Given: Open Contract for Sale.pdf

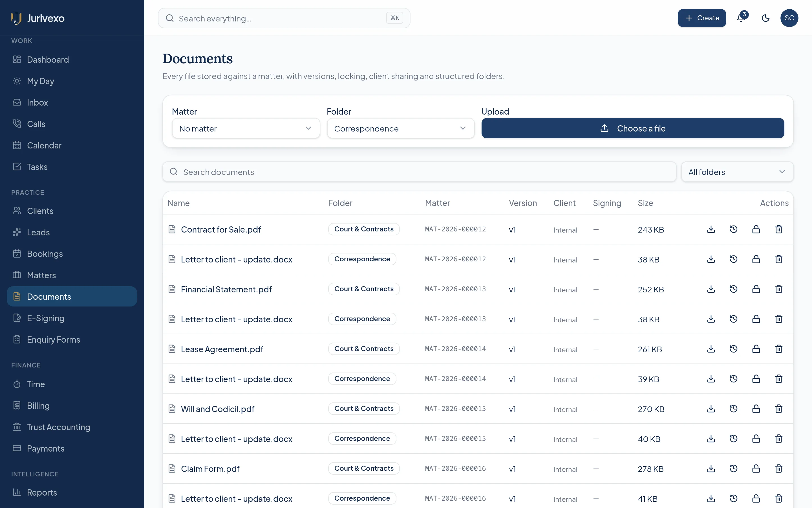Looking at the screenshot, I should pos(221,229).
